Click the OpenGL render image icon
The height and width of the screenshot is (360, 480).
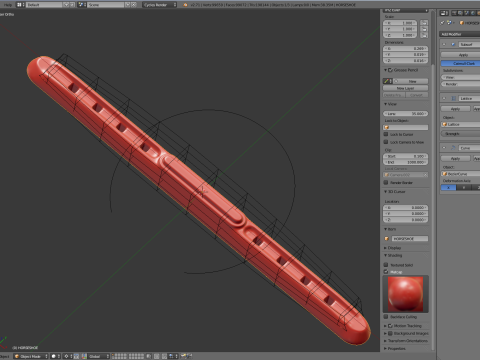click(184, 356)
